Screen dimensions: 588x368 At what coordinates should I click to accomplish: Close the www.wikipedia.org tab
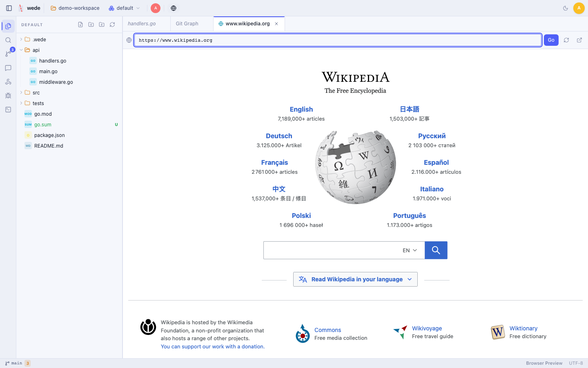(x=276, y=24)
